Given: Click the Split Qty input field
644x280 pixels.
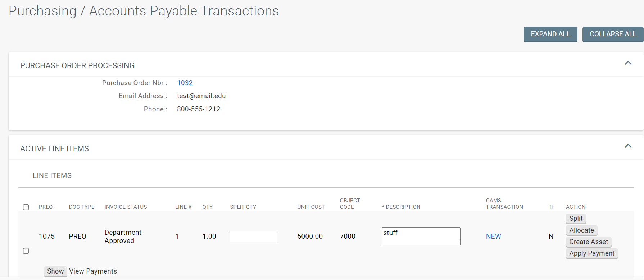Looking at the screenshot, I should (254, 236).
